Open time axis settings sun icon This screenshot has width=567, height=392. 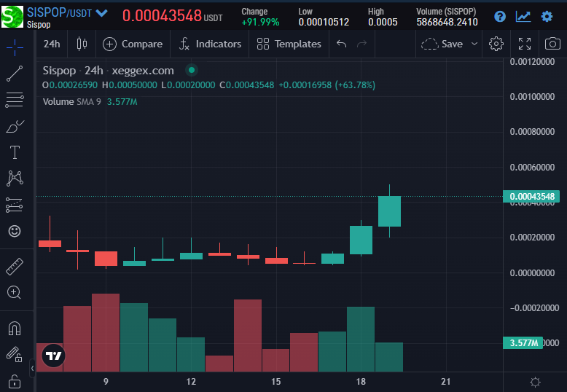click(x=535, y=382)
